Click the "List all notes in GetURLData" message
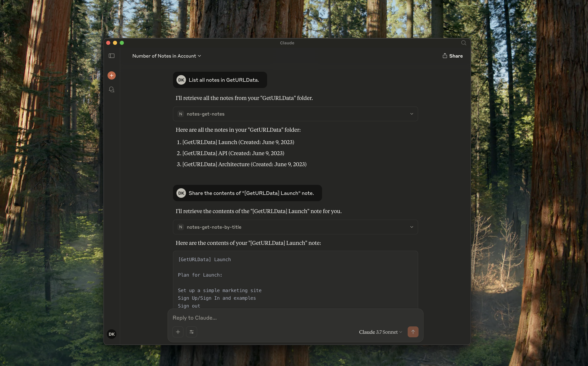588x366 pixels. click(223, 80)
